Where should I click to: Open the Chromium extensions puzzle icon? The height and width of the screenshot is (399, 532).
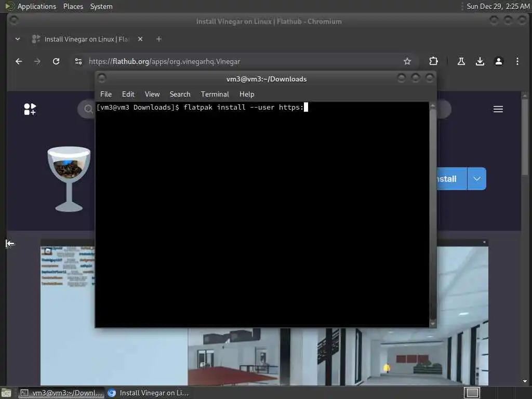(433, 61)
